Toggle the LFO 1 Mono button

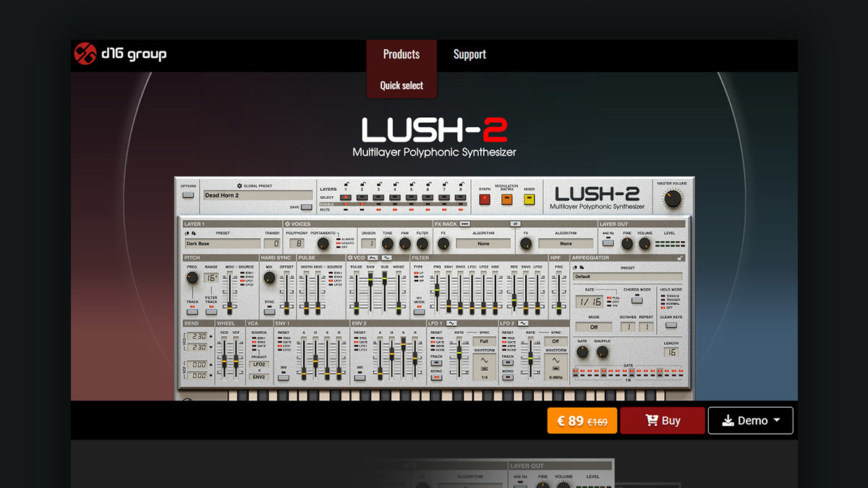pyautogui.click(x=437, y=377)
